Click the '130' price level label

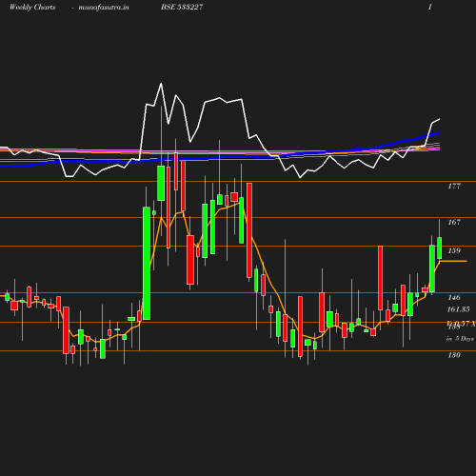[454, 355]
